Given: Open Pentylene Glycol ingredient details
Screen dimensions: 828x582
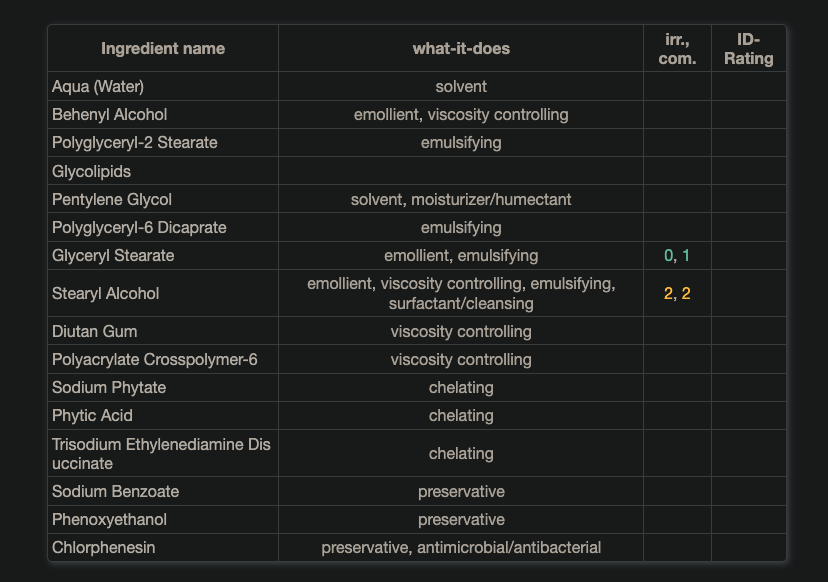Looking at the screenshot, I should tap(112, 199).
